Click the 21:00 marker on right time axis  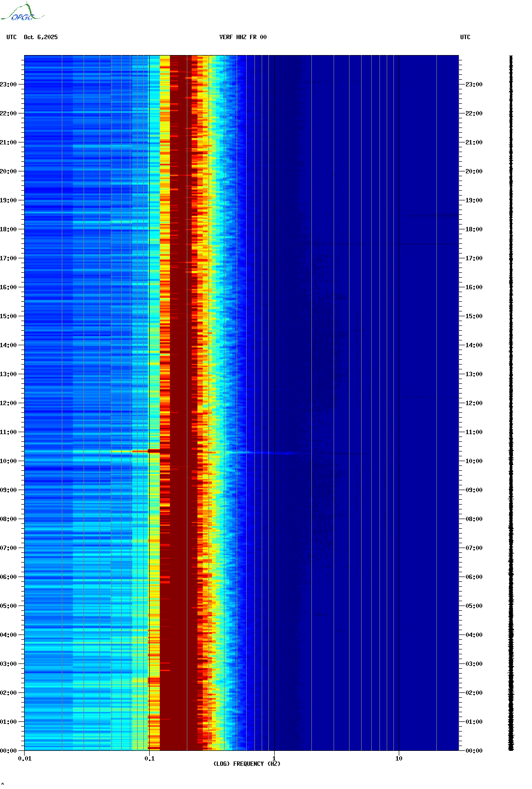(x=474, y=142)
